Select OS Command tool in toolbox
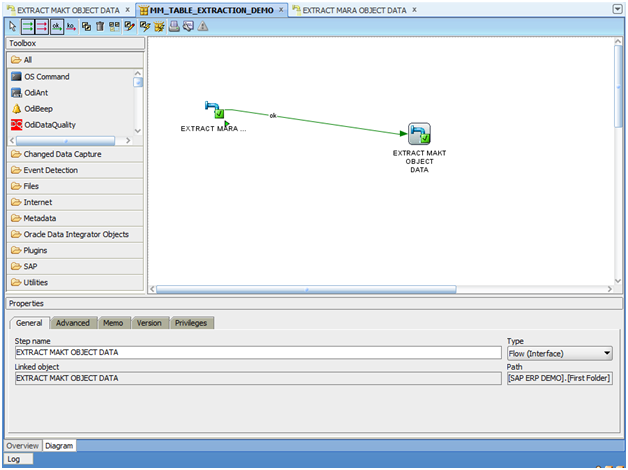This screenshot has width=628, height=470. point(46,76)
